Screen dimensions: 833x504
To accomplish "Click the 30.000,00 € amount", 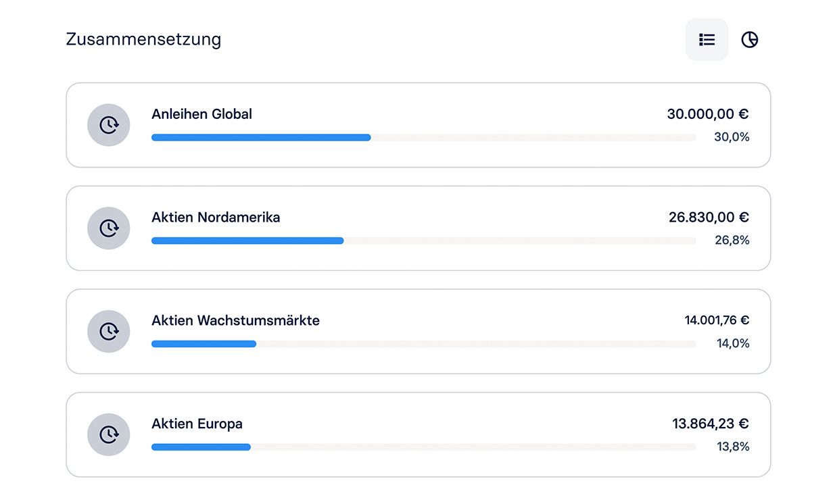I will pyautogui.click(x=707, y=114).
